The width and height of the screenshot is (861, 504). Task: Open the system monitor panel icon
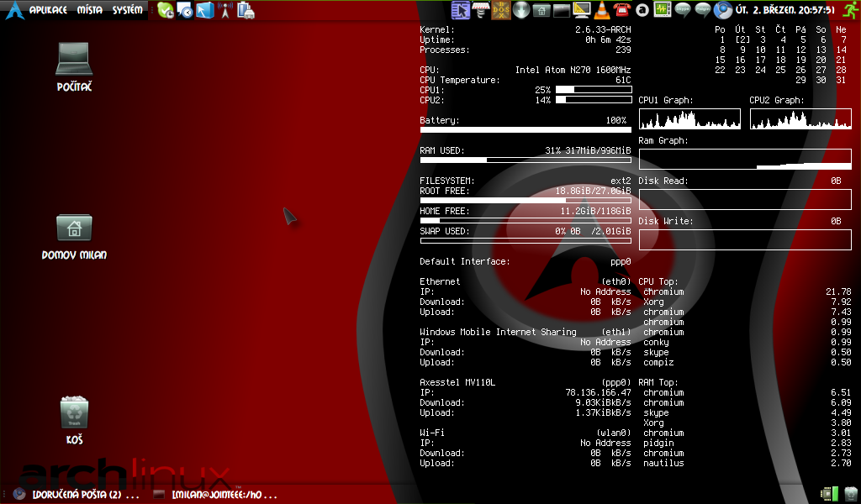pos(663,10)
